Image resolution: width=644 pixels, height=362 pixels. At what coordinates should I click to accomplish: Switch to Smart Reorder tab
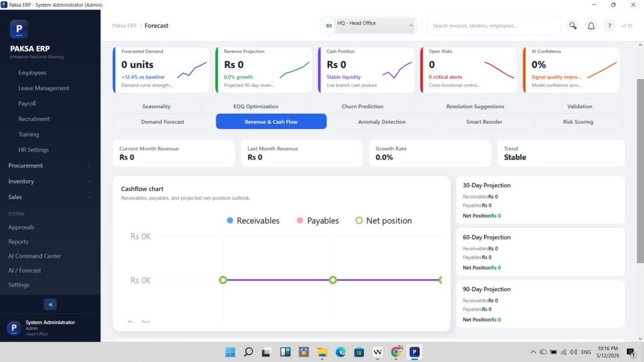click(484, 122)
